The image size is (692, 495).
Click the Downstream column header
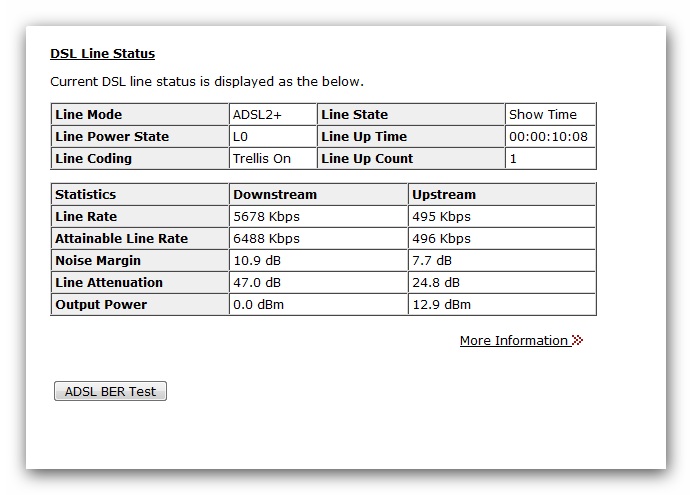pyautogui.click(x=318, y=195)
